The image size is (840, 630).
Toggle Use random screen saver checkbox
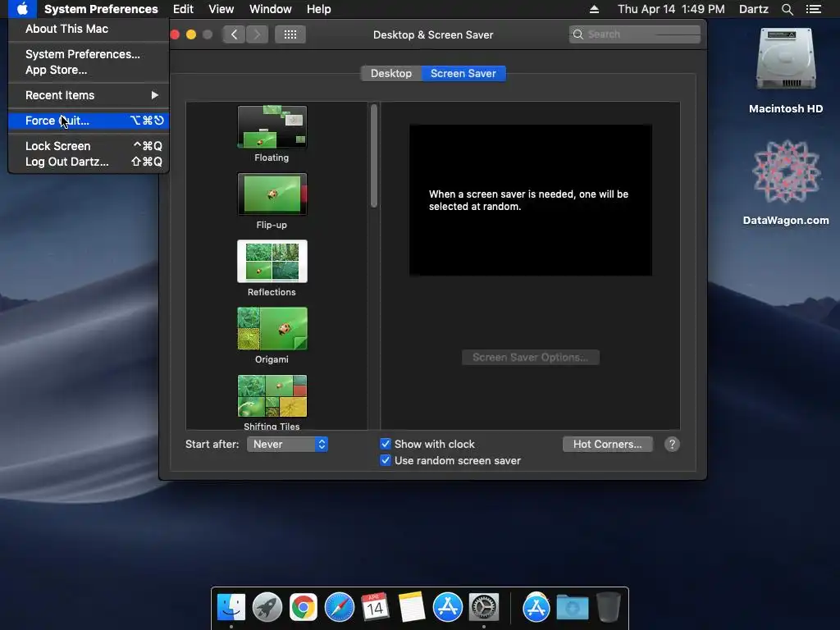[386, 460]
